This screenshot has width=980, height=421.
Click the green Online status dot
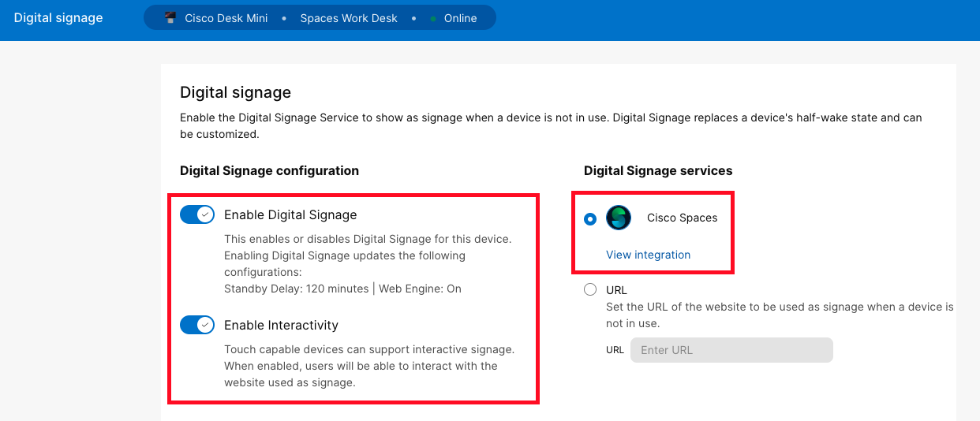(x=433, y=18)
